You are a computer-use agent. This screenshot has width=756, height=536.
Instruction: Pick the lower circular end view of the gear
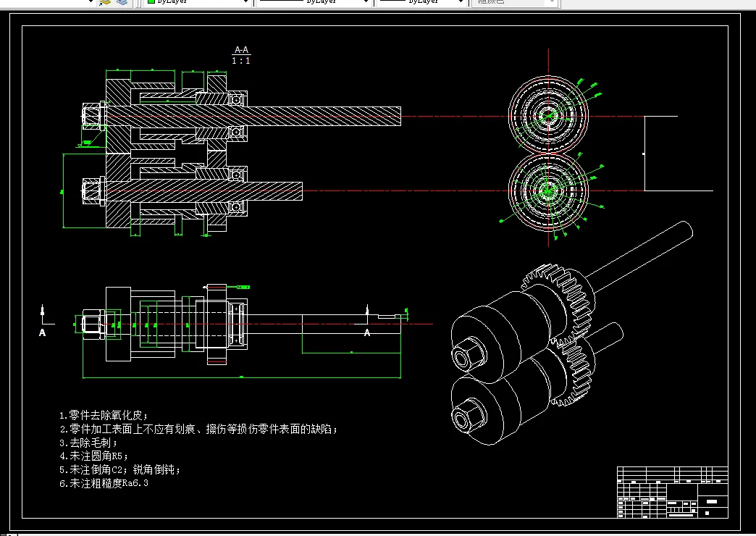pyautogui.click(x=548, y=191)
